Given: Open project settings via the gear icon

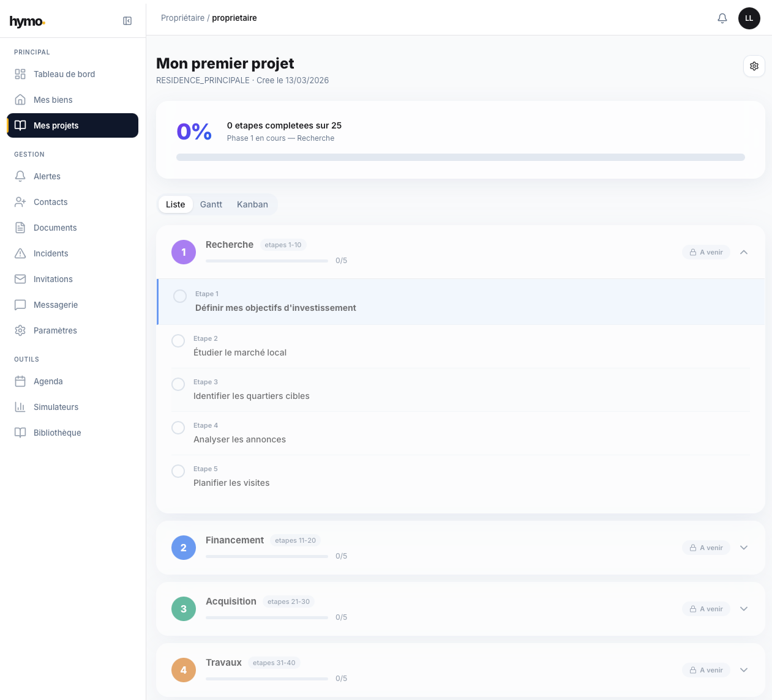Looking at the screenshot, I should point(754,66).
